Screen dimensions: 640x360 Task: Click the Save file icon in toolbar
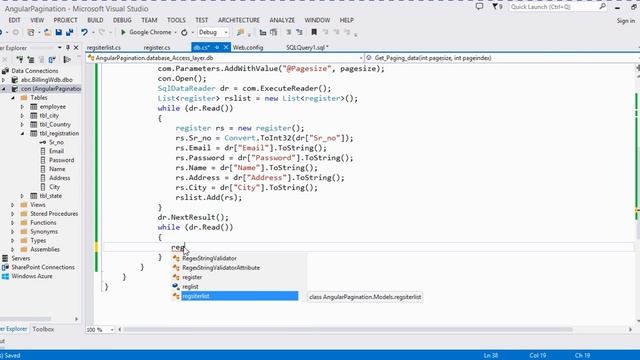tap(59, 32)
